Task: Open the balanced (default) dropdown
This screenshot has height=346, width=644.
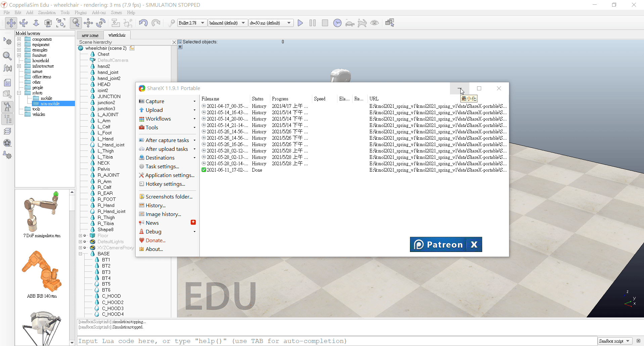Action: [227, 23]
